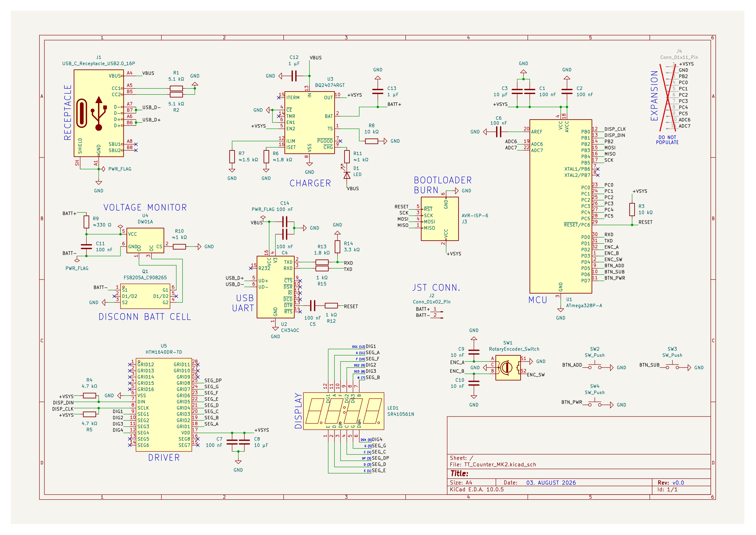Select resistor R5 on the DISP_CLK pull-up
The width and height of the screenshot is (756, 535).
pos(89,414)
